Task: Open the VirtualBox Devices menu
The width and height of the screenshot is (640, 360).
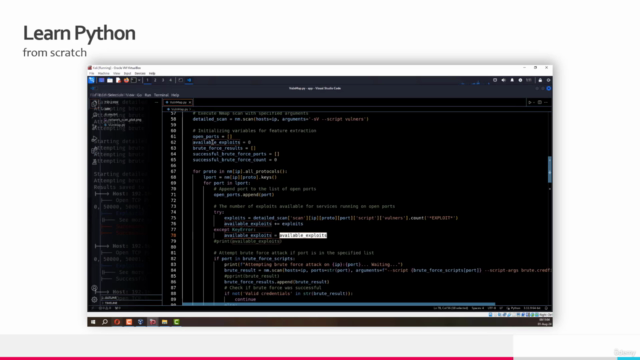Action: click(x=140, y=73)
